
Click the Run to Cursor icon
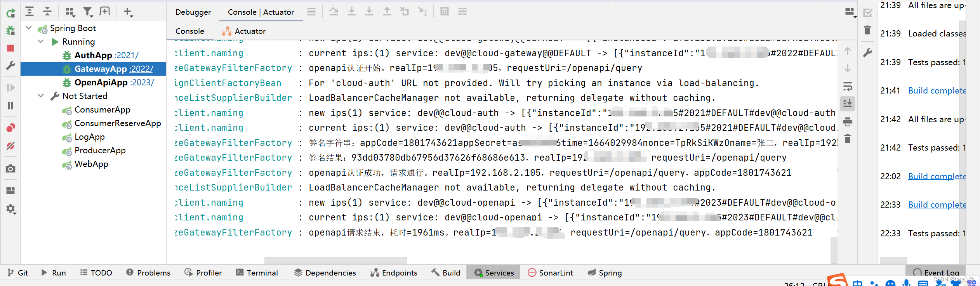pyautogui.click(x=423, y=11)
